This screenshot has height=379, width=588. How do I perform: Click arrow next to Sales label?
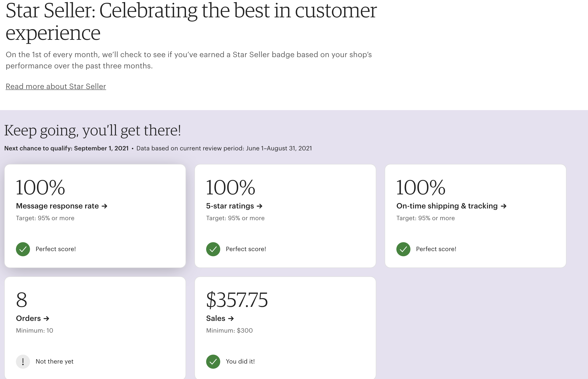231,319
